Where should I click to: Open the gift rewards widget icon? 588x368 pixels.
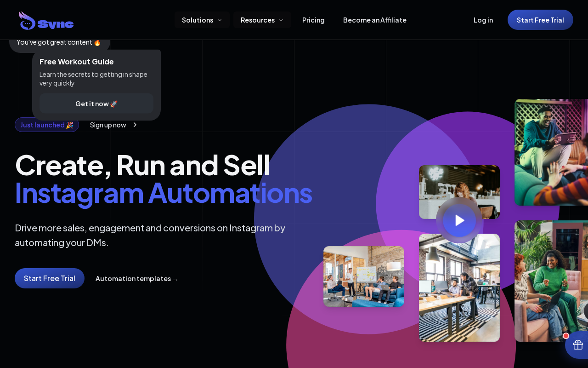point(577,345)
